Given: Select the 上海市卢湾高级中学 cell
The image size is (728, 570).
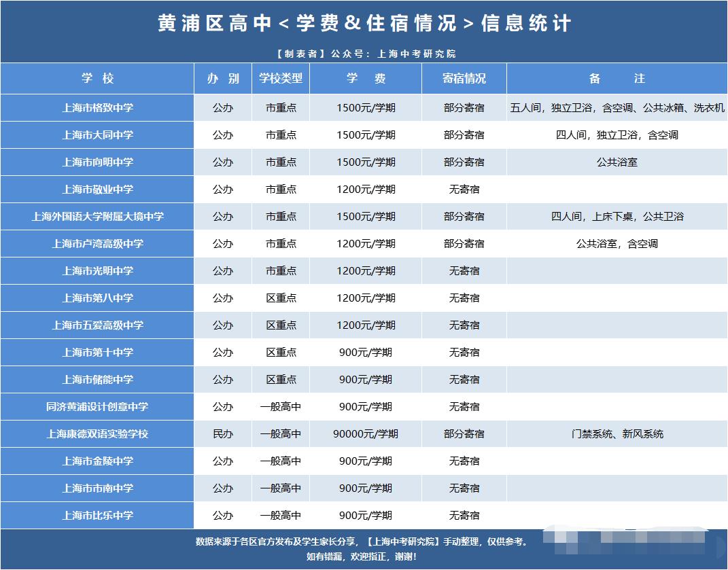Looking at the screenshot, I should click(97, 244).
